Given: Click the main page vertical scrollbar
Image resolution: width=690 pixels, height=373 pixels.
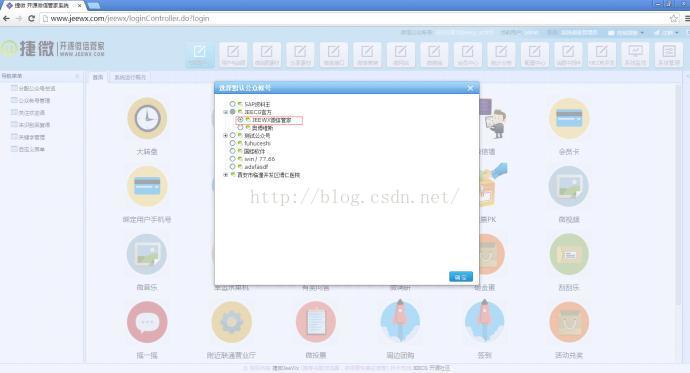Looking at the screenshot, I should [x=679, y=194].
